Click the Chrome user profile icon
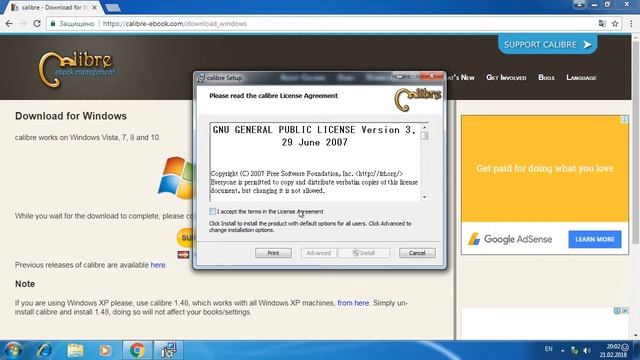This screenshot has height=360, width=640. pyautogui.click(x=579, y=4)
